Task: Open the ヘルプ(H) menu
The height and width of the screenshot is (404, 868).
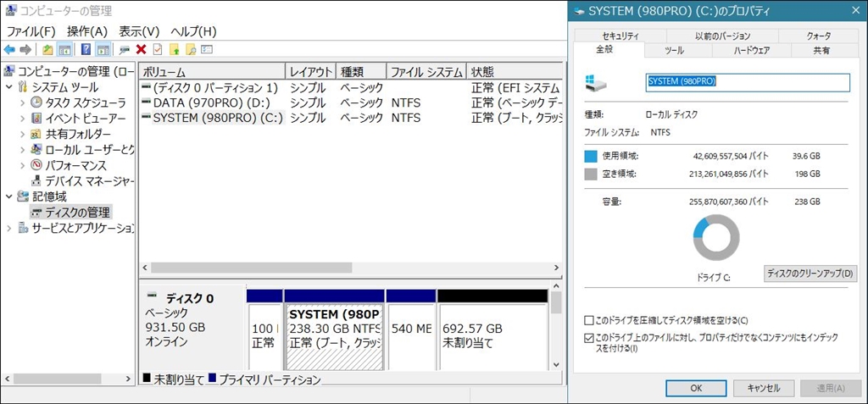Action: tap(194, 31)
